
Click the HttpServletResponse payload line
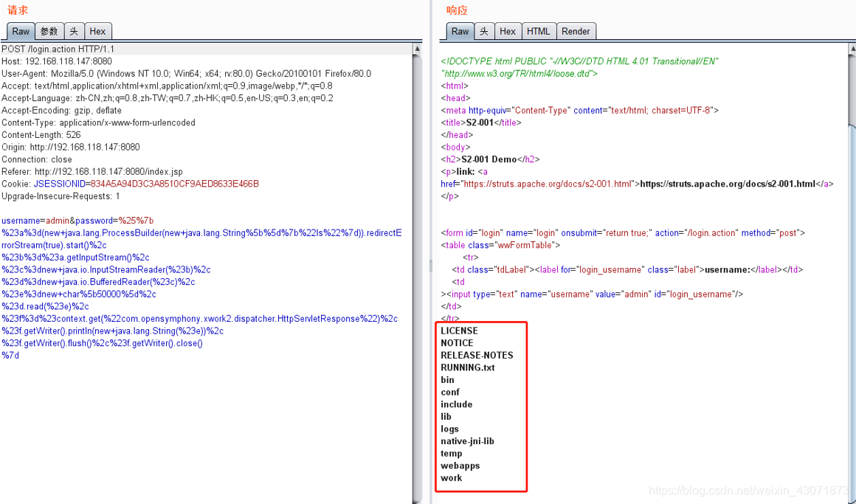click(199, 319)
